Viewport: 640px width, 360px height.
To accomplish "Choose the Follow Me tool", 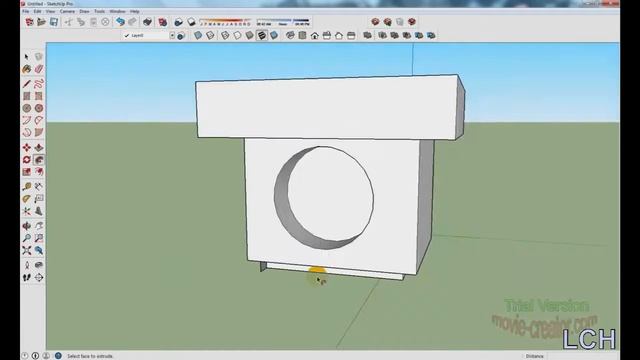I will [x=39, y=160].
